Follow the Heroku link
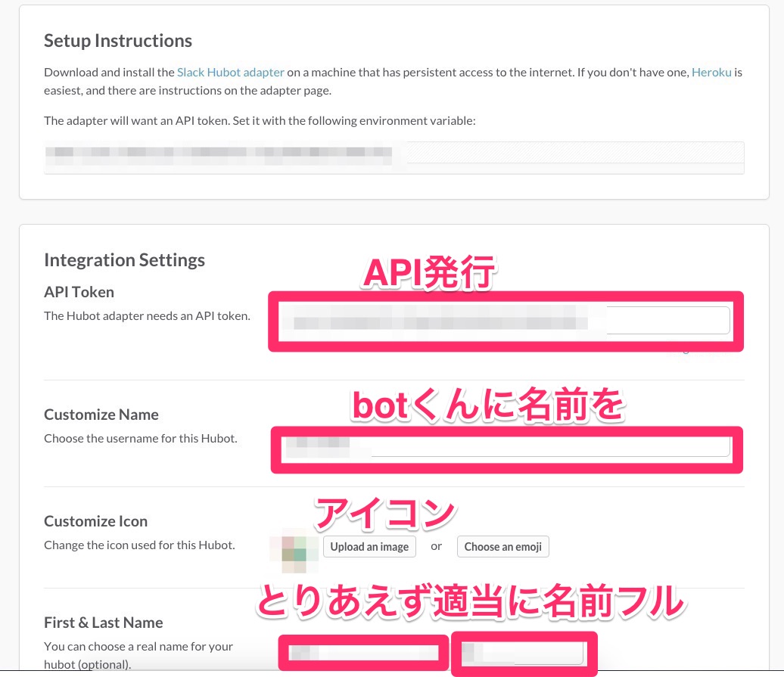This screenshot has width=784, height=677. (x=711, y=73)
